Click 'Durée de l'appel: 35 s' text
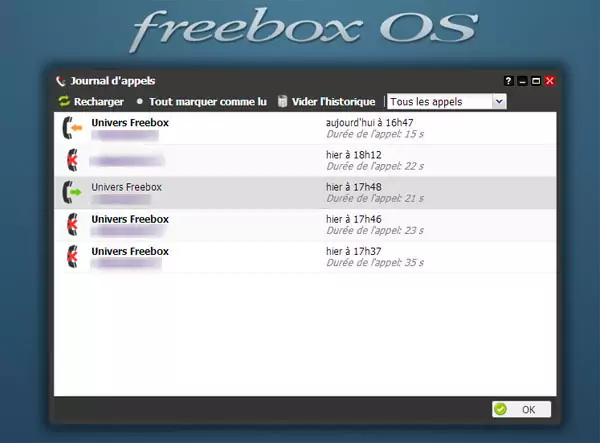600x443 pixels. (375, 263)
